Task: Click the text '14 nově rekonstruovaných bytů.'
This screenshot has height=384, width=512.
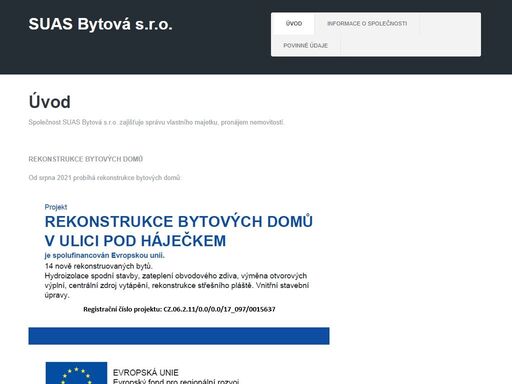Action: click(x=98, y=266)
